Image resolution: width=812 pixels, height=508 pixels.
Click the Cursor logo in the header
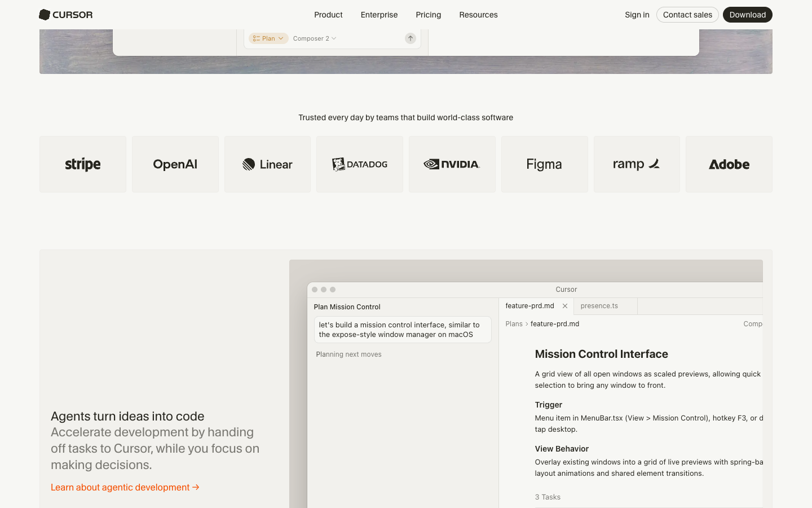click(x=66, y=15)
